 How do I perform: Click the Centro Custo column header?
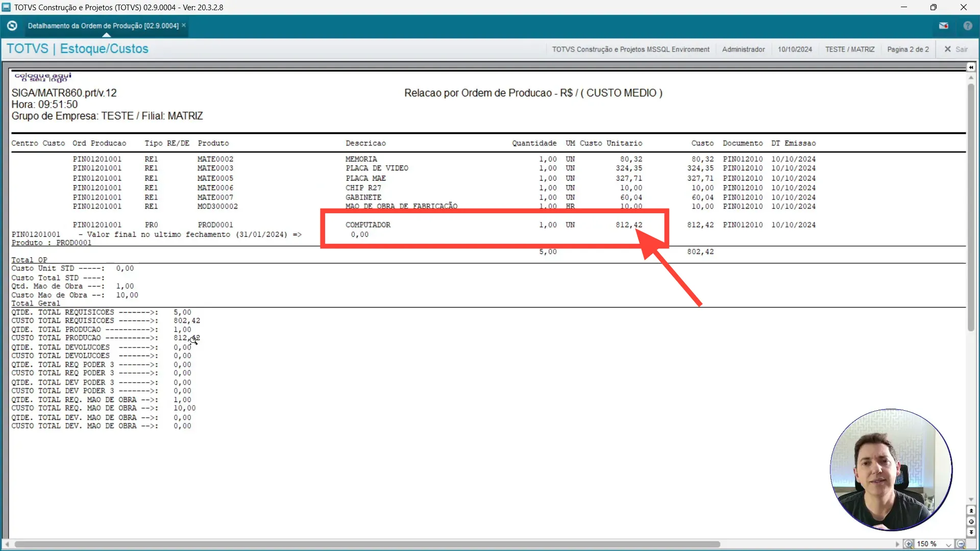point(38,143)
